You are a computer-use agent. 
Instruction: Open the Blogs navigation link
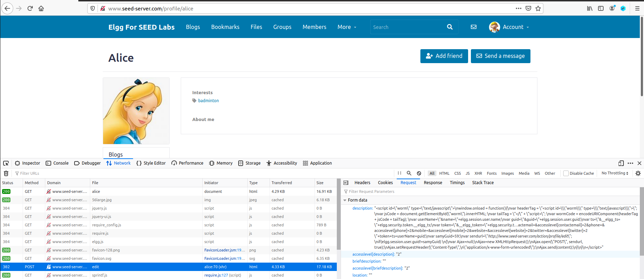[x=193, y=27]
